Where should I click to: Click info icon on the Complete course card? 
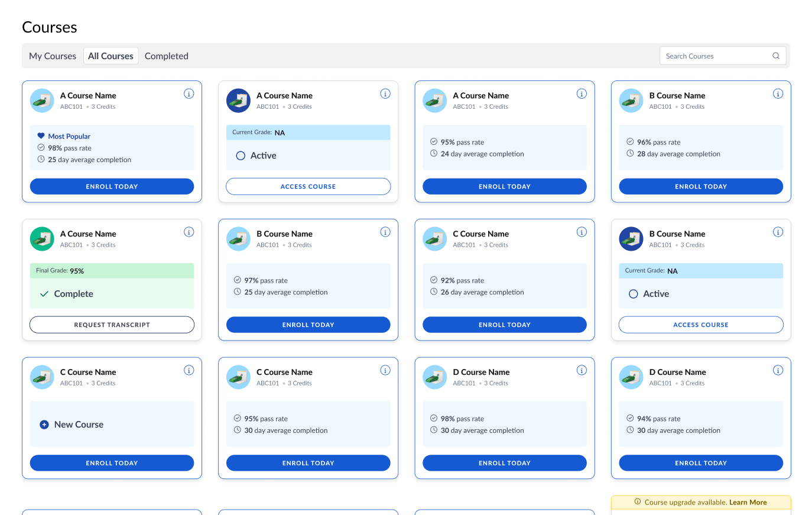[189, 232]
